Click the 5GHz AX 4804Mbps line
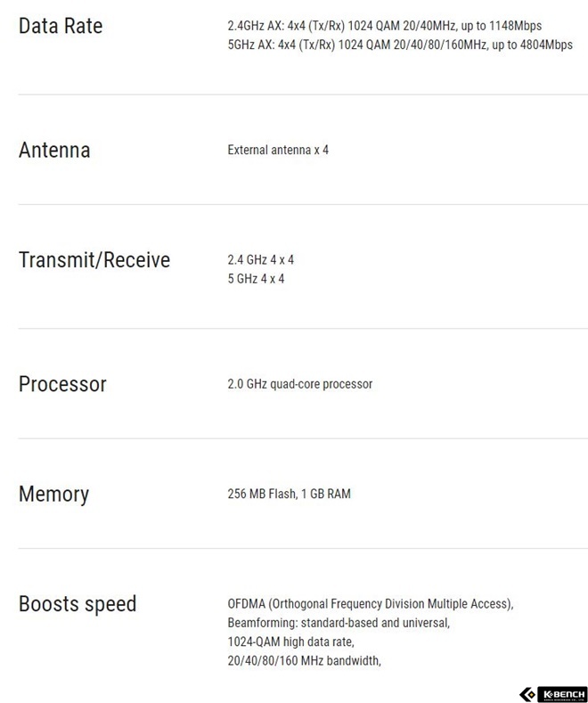588x703 pixels. 400,45
